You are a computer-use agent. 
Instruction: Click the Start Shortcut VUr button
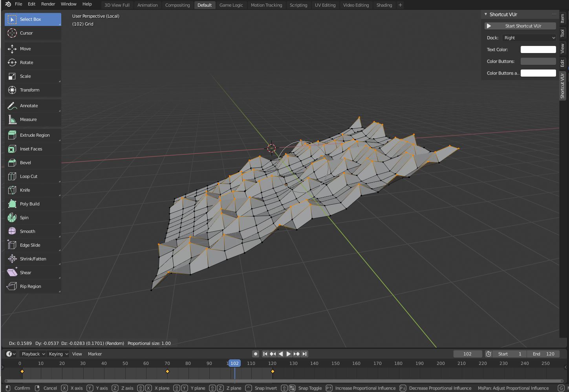[520, 26]
